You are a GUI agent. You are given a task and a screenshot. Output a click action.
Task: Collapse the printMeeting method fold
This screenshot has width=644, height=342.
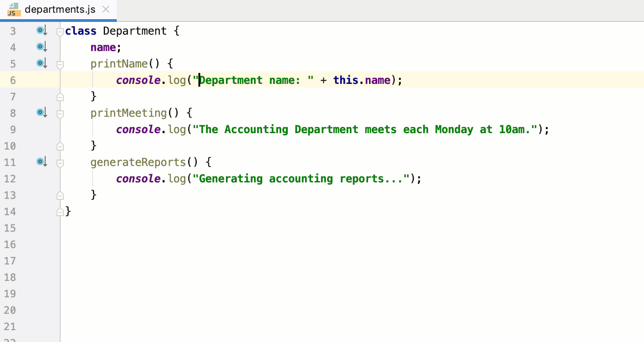[x=59, y=113]
